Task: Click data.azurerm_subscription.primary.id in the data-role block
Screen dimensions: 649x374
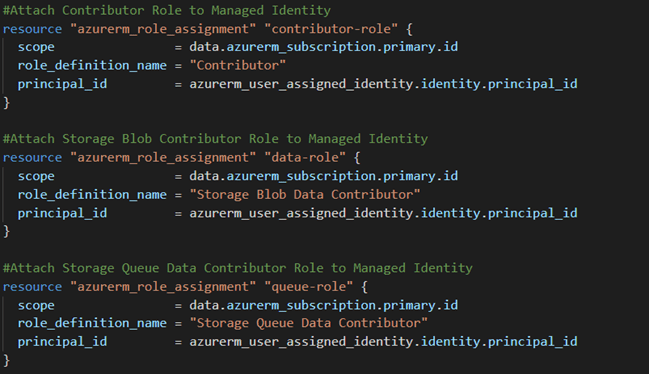Action: pos(324,176)
